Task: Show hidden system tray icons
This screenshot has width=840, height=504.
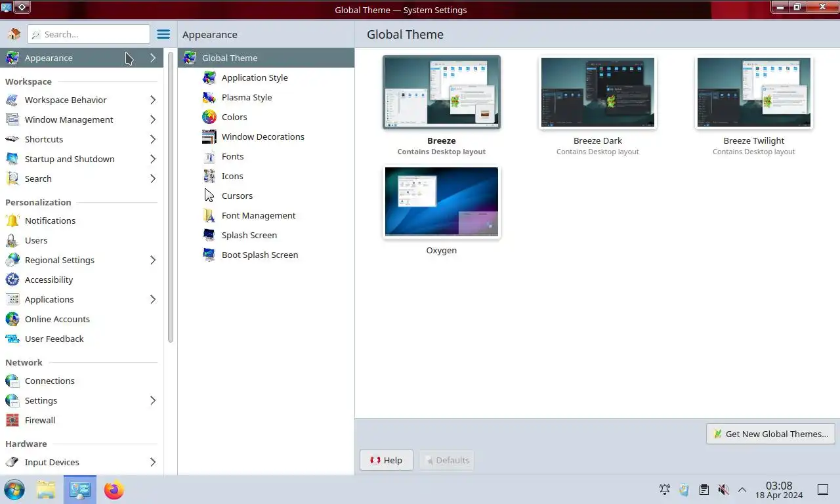Action: tap(742, 490)
